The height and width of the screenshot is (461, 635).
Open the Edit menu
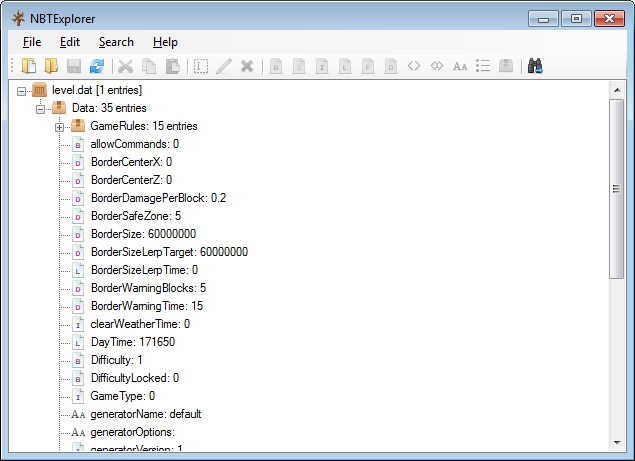(x=70, y=42)
